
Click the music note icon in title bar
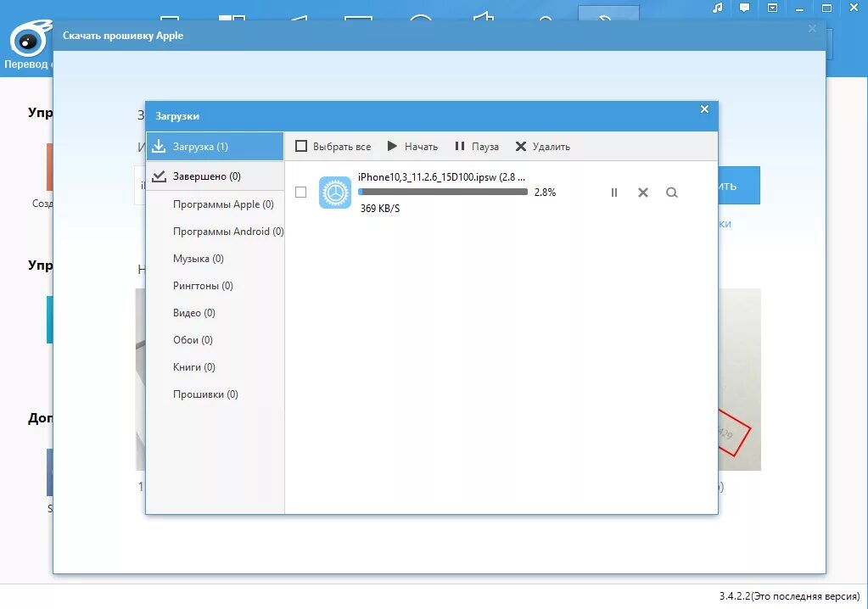pyautogui.click(x=718, y=8)
